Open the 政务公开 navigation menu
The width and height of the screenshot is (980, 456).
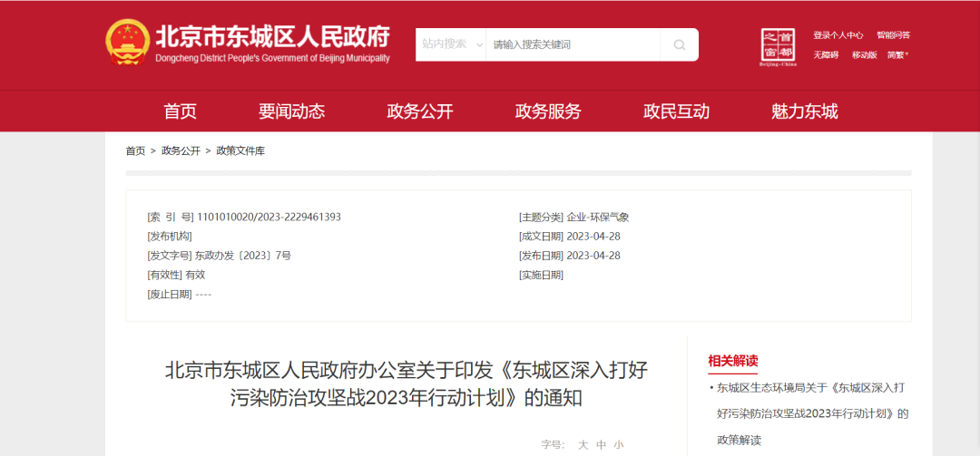(419, 112)
